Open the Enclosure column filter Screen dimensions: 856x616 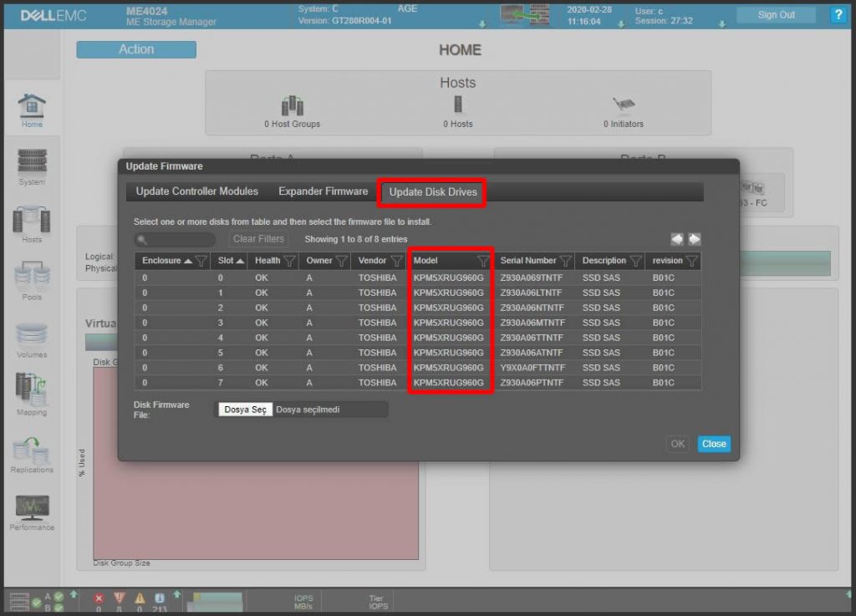tap(201, 261)
